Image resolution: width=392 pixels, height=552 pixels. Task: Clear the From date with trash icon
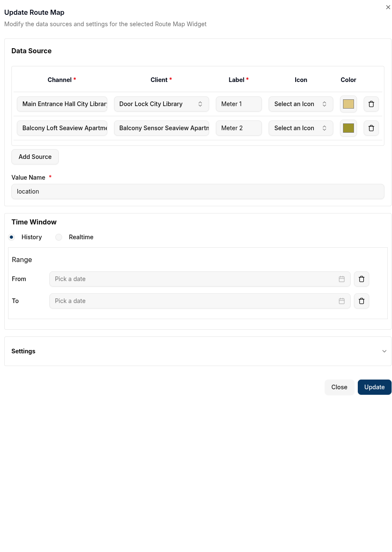[361, 279]
